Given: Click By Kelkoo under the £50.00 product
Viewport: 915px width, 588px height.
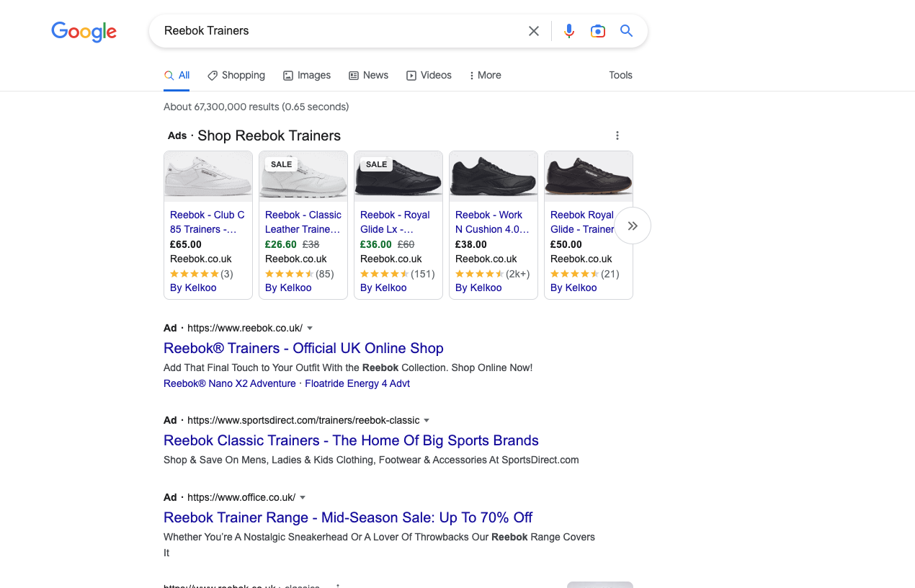Looking at the screenshot, I should click(x=573, y=288).
